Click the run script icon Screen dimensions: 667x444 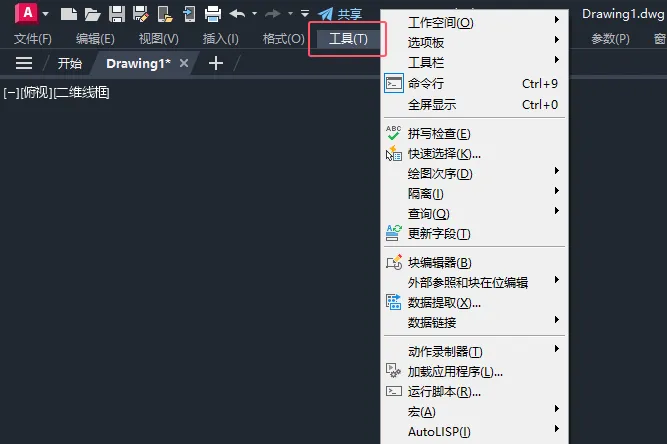393,391
